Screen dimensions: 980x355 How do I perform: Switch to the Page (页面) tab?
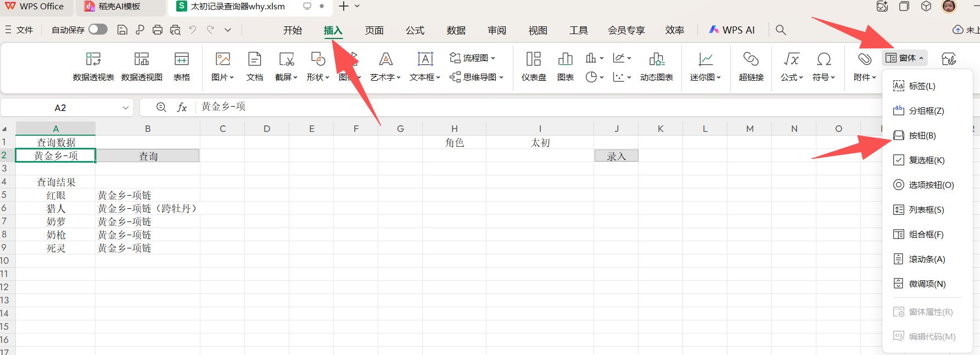(374, 30)
